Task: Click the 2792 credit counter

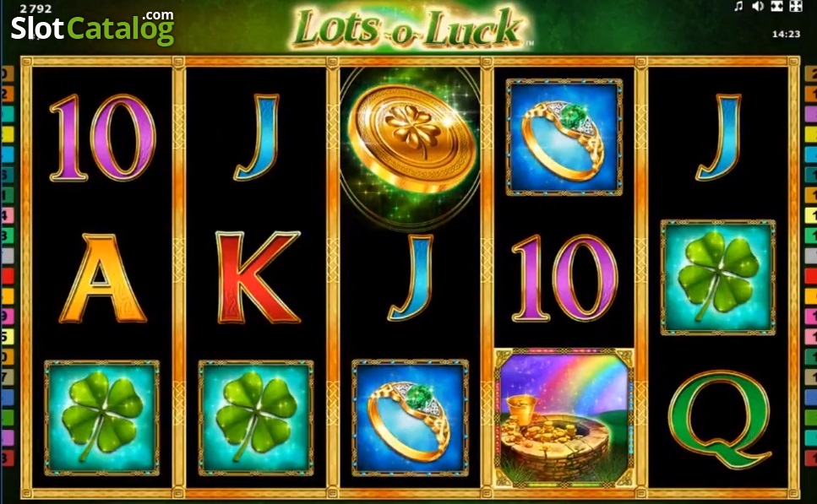Action: pos(35,8)
